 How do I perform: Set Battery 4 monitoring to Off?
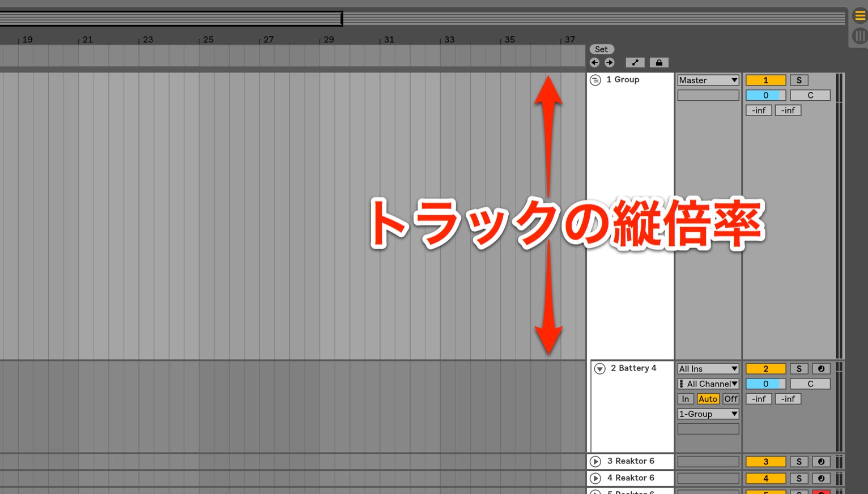tap(731, 399)
